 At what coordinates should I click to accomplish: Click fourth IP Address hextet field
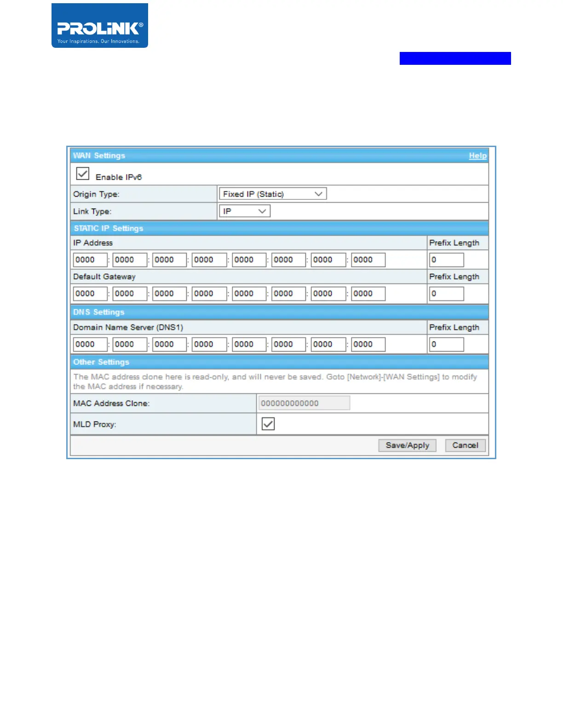click(x=209, y=260)
